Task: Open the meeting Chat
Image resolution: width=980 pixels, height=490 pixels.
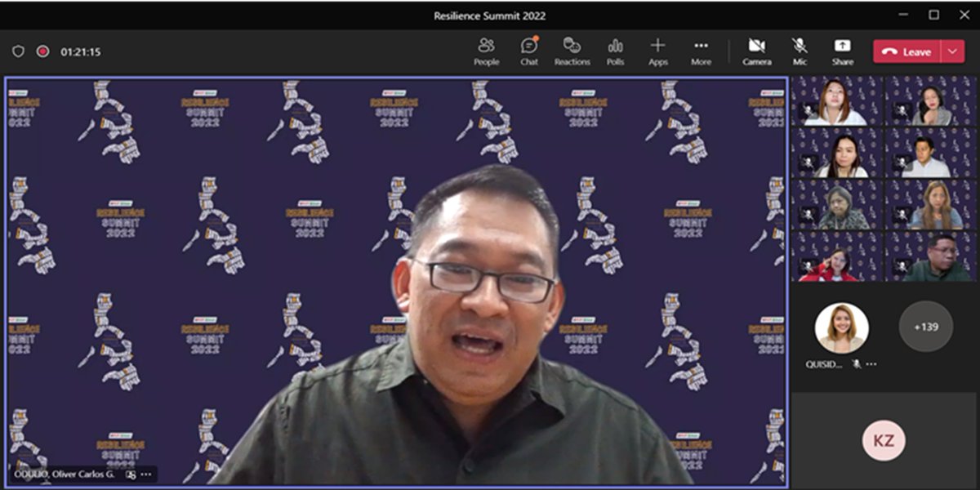Action: point(529,51)
